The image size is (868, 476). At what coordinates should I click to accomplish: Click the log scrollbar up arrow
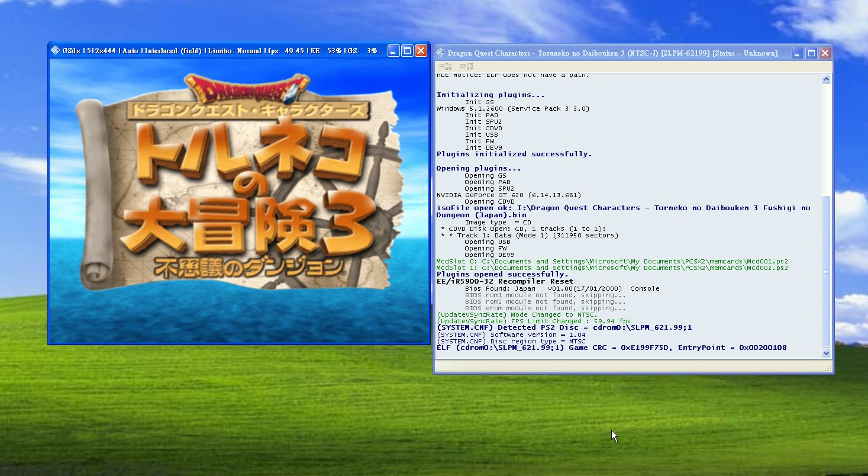click(x=827, y=79)
